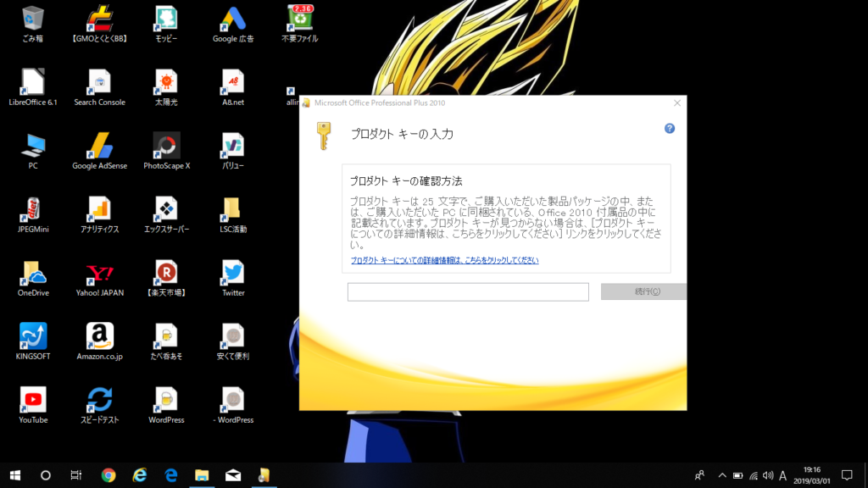Open the ごみ箱 recycle bin icon

33,24
